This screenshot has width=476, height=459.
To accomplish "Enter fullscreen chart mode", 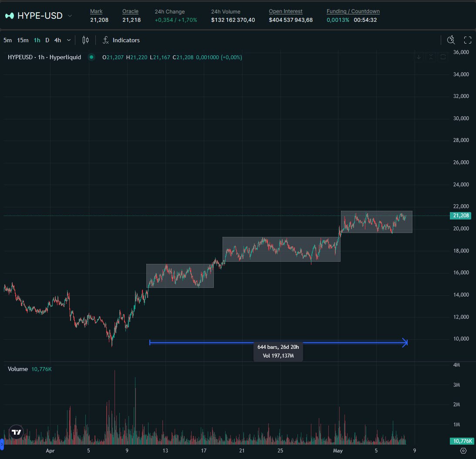I will pyautogui.click(x=468, y=40).
